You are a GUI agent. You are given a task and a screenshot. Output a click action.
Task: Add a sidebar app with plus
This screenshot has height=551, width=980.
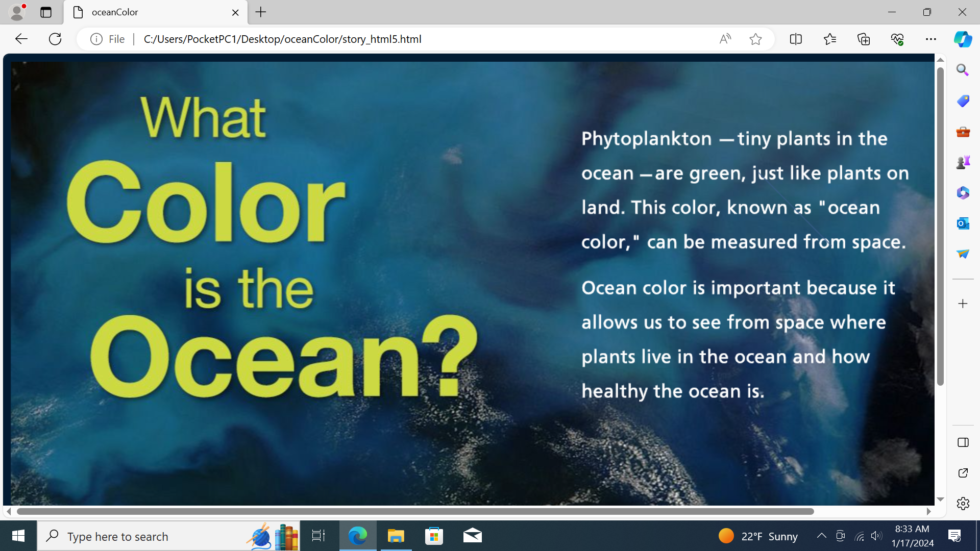(963, 304)
